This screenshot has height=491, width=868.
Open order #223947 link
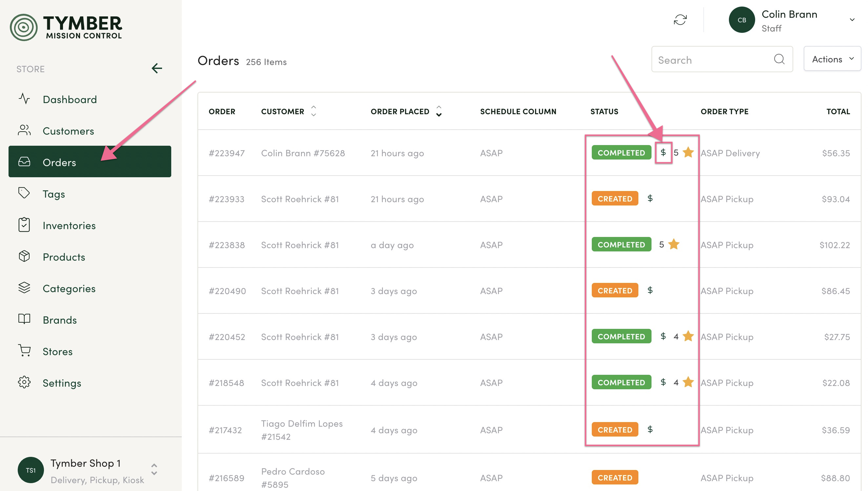[227, 153]
